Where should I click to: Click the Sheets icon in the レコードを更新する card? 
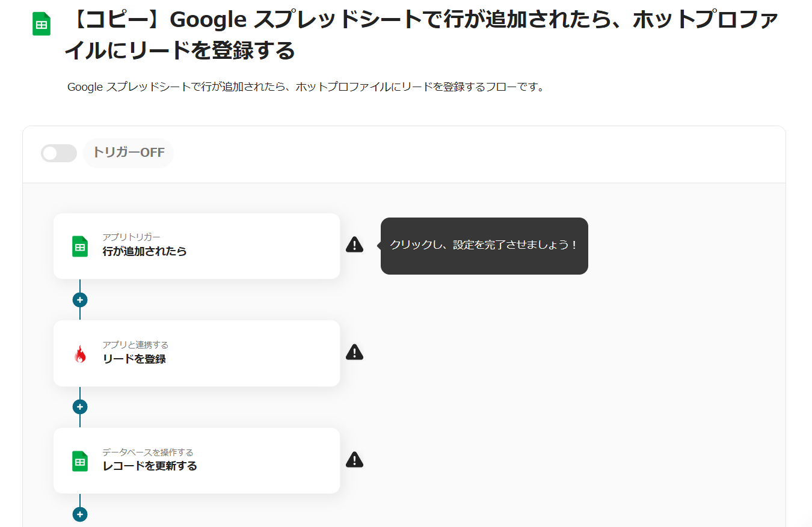click(x=80, y=461)
